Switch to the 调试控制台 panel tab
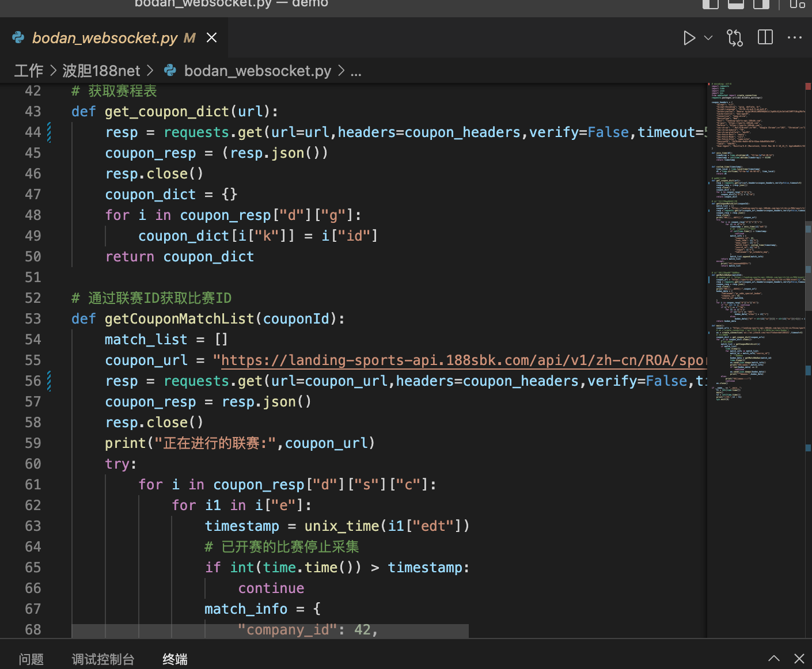812x669 pixels. point(103,659)
